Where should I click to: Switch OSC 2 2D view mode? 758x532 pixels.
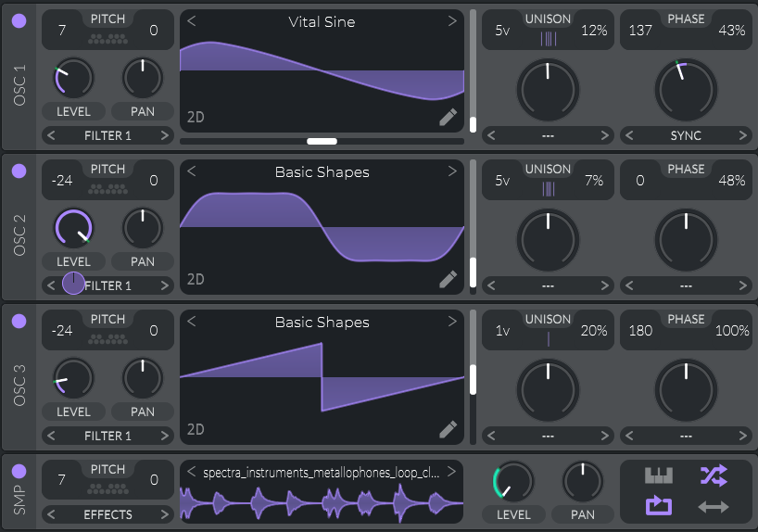(x=196, y=279)
